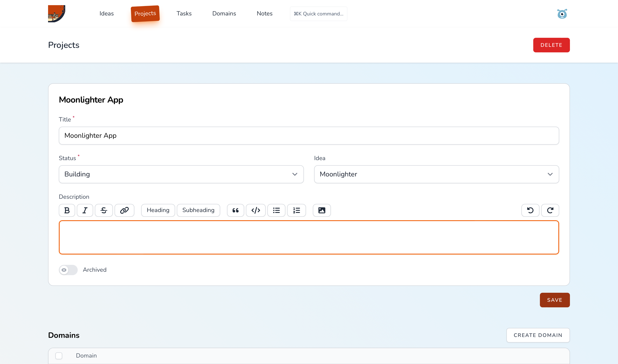Open the Status dropdown showing Building
Image resolution: width=618 pixels, height=364 pixels.
181,174
